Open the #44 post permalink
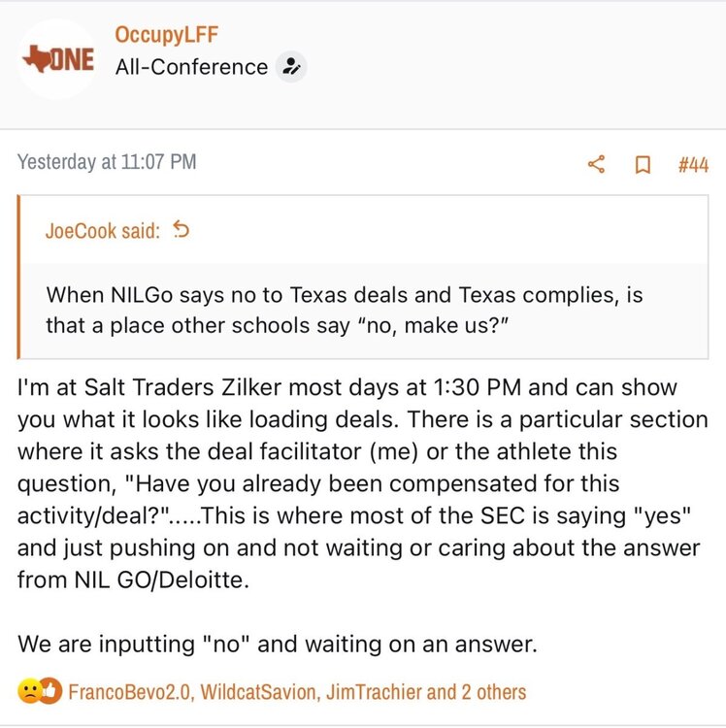 tap(692, 164)
